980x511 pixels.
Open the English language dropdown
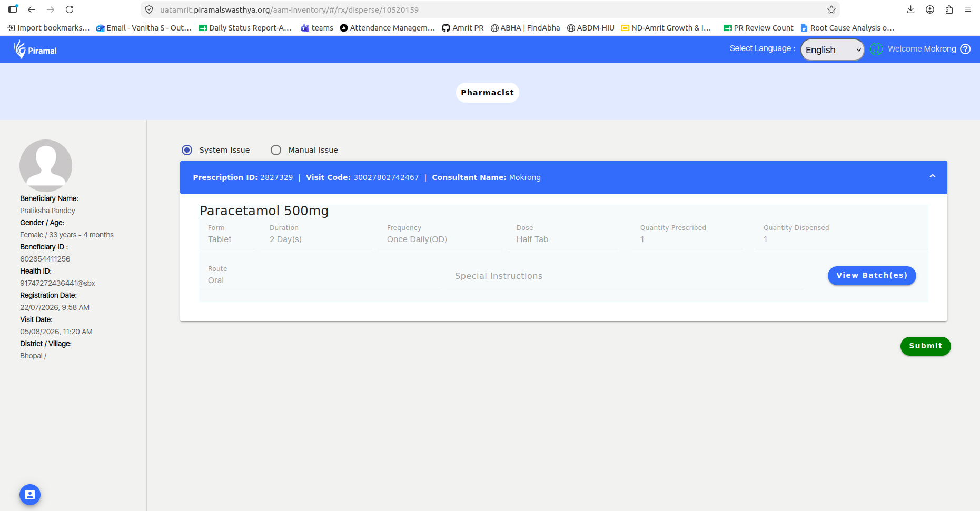coord(833,50)
